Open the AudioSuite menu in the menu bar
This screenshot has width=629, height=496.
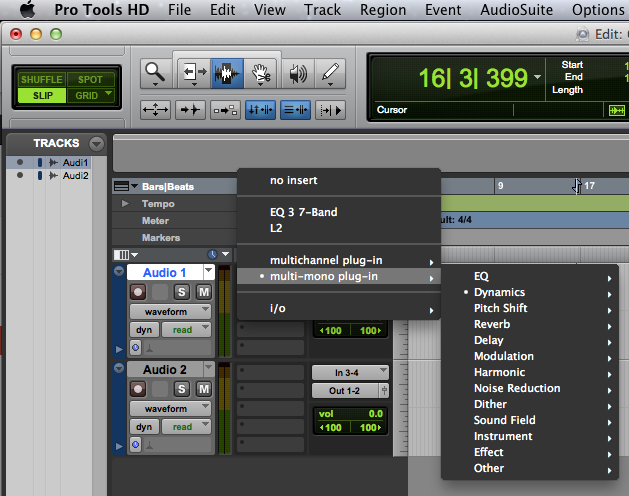(516, 10)
